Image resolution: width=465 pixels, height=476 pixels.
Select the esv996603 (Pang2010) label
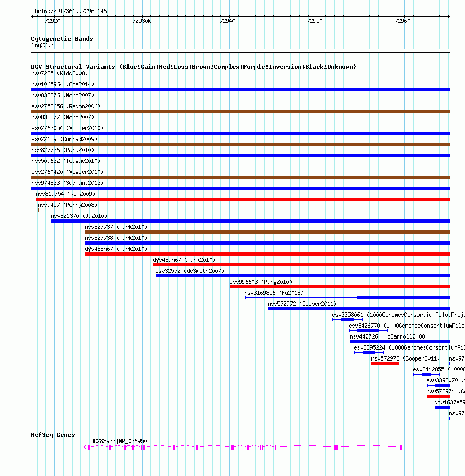pos(261,282)
